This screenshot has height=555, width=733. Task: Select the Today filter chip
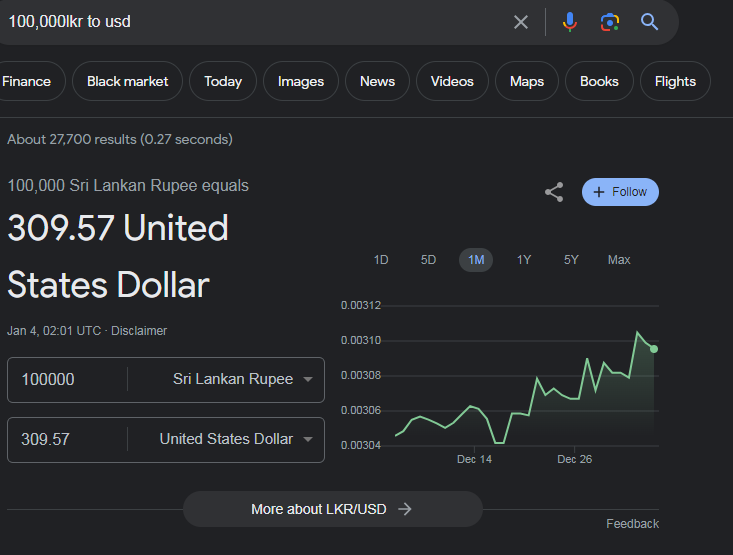(223, 81)
